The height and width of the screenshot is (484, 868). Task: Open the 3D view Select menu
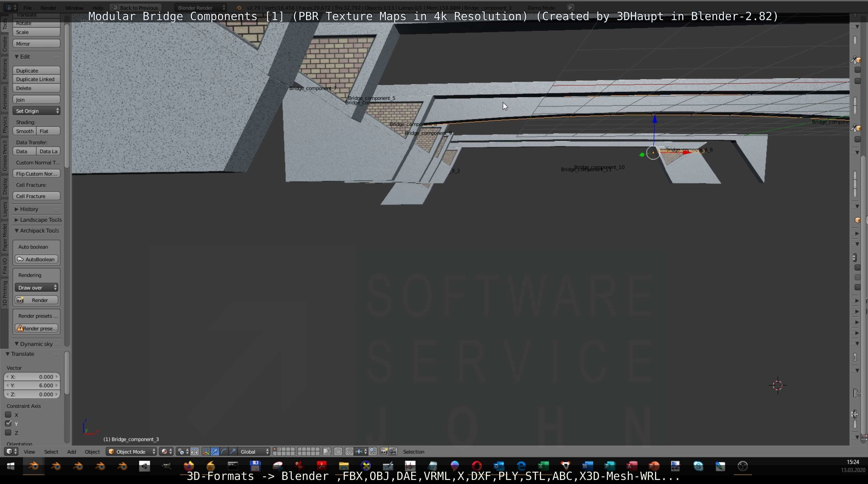click(x=51, y=452)
